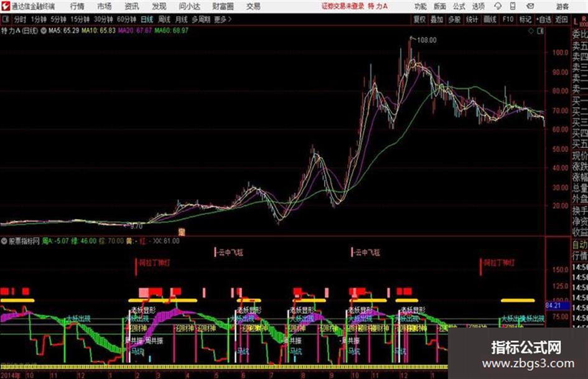The height and width of the screenshot is (379, 588).
Task: Click the 证券交易未登录 login link
Action: pyautogui.click(x=343, y=6)
